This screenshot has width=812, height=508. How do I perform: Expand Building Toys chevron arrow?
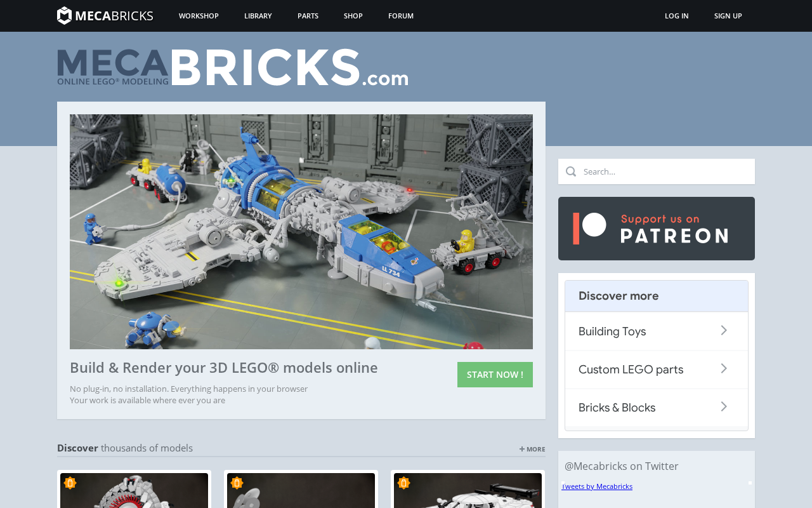click(x=724, y=331)
